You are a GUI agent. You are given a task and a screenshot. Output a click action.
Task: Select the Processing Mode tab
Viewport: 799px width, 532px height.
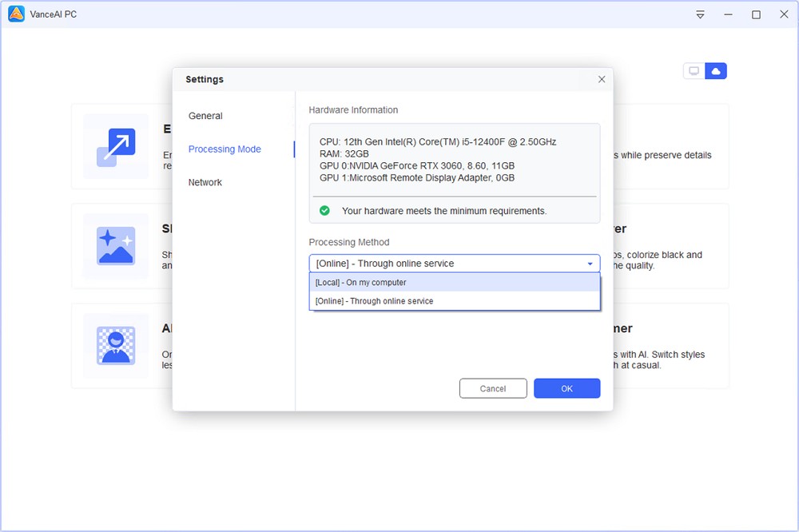(x=225, y=149)
